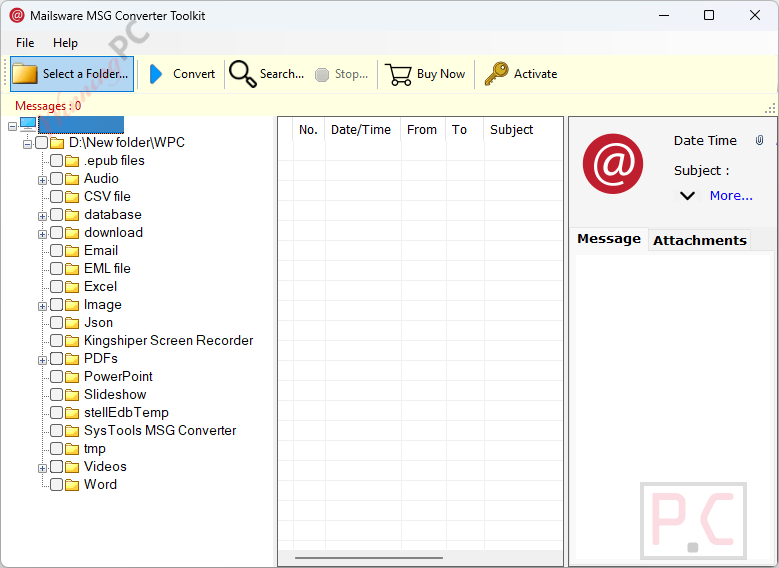Enable the Email folder checkbox
Viewport: 779px width, 568px height.
tap(57, 250)
